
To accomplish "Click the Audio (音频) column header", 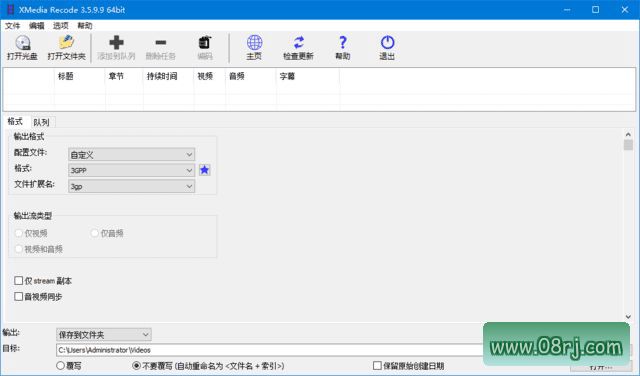I will (x=251, y=76).
